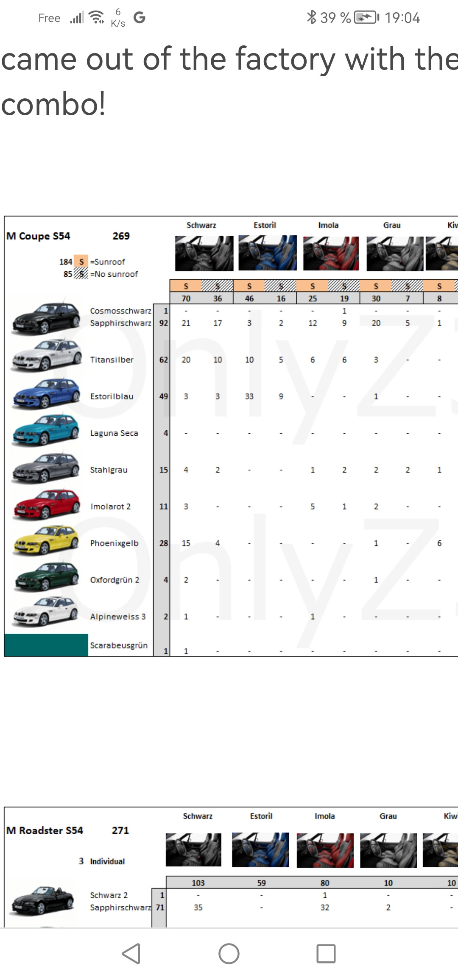
Task: Tap the 39 % battery percentage
Action: tap(335, 17)
